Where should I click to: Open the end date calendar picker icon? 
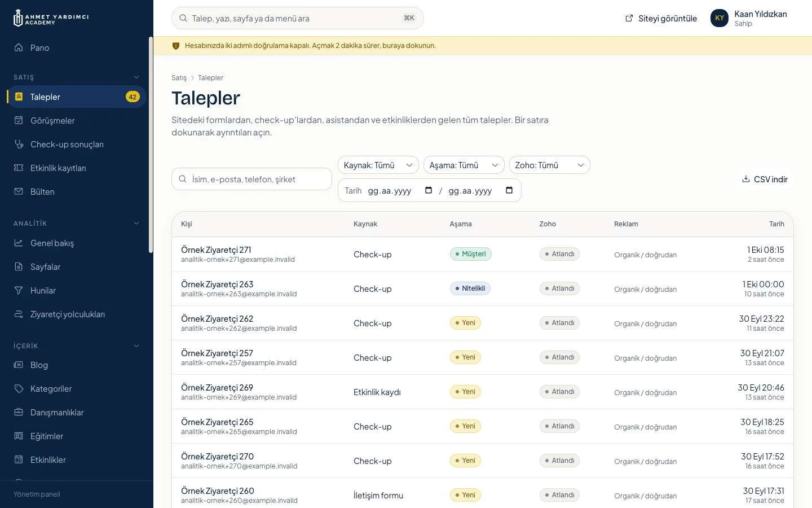tap(509, 190)
